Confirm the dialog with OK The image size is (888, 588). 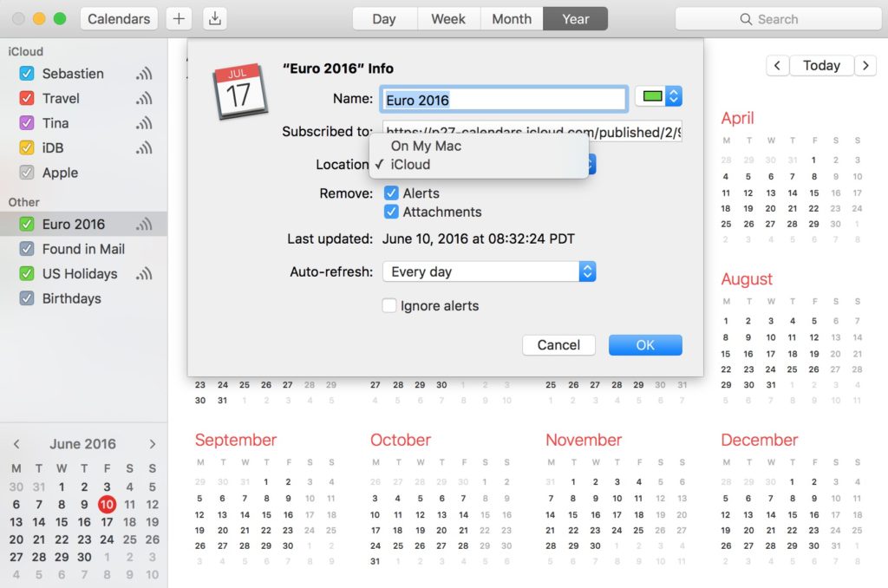[x=645, y=345]
